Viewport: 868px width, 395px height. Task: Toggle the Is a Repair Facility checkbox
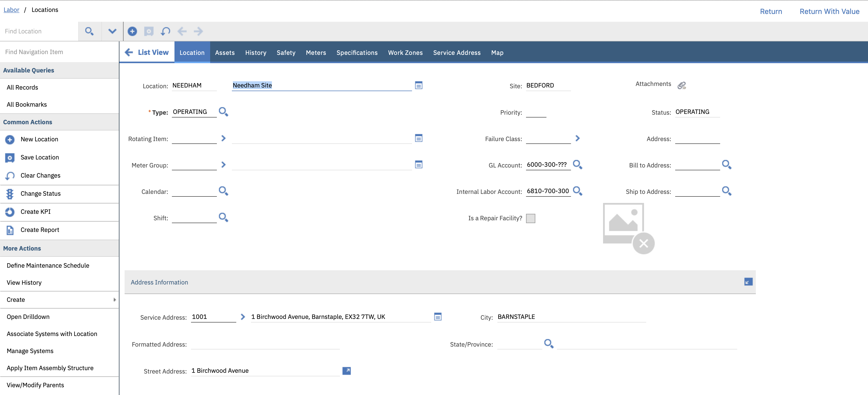[530, 218]
